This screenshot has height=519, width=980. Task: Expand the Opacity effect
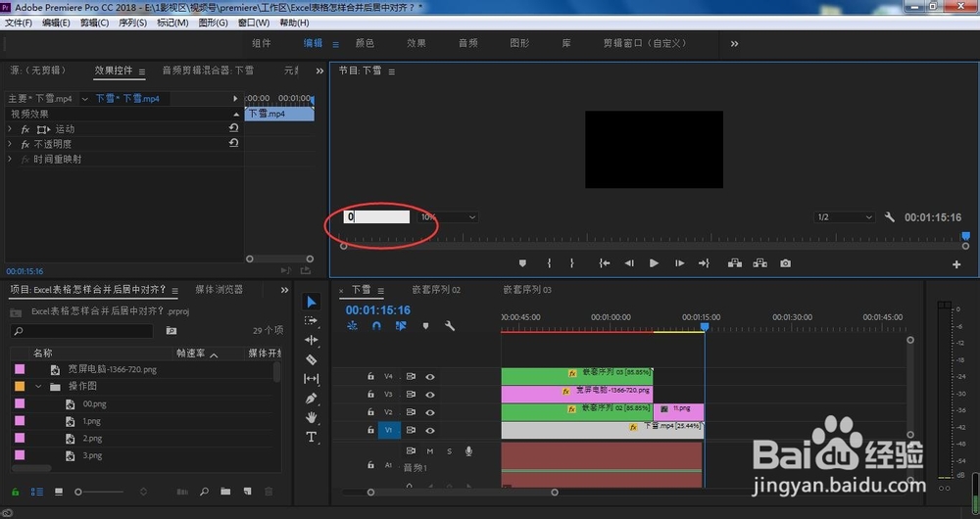(x=10, y=144)
